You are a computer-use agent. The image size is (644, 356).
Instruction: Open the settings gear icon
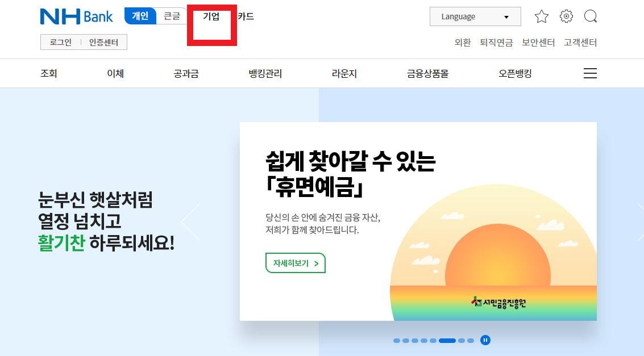coord(566,16)
